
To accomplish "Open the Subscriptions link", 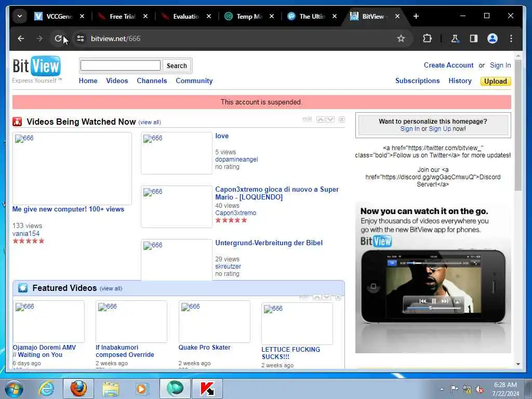I will (x=417, y=81).
